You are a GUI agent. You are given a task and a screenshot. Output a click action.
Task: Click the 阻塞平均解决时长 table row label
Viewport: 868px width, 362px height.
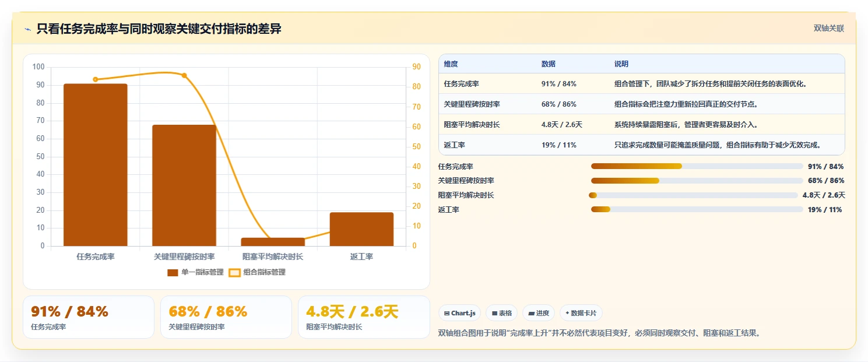472,125
